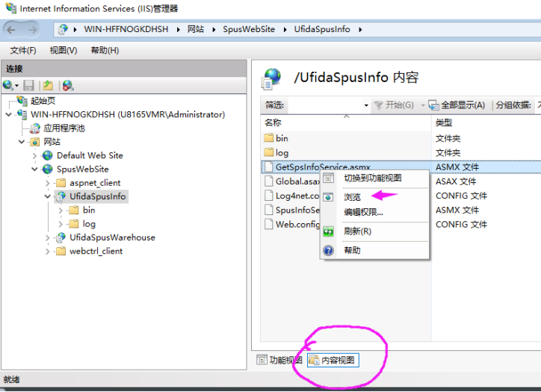Click the webctrl_client folder icon
Image resolution: width=541 pixels, height=392 pixels.
pos(61,251)
